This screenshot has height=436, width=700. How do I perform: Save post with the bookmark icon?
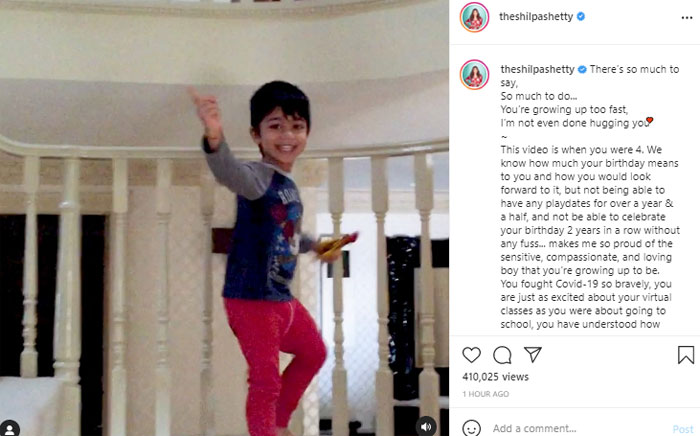pyautogui.click(x=686, y=355)
